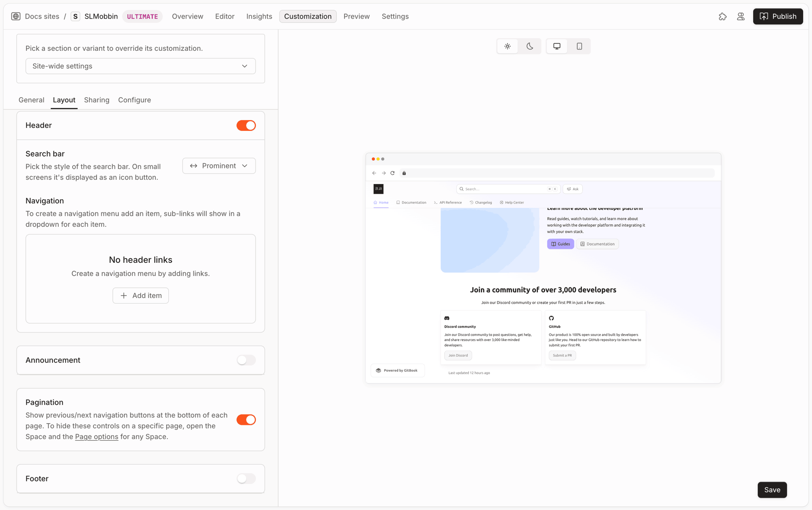Click API Reference in preview navigation

coord(447,202)
